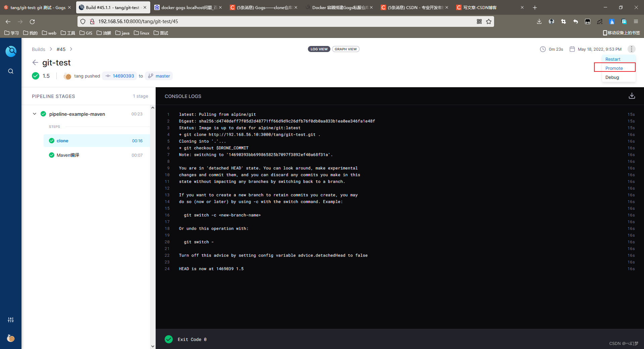Screen dimensions: 644x349
Task: Click 'HEAD is now at 1469039 1.5' line
Action: [x=211, y=269]
